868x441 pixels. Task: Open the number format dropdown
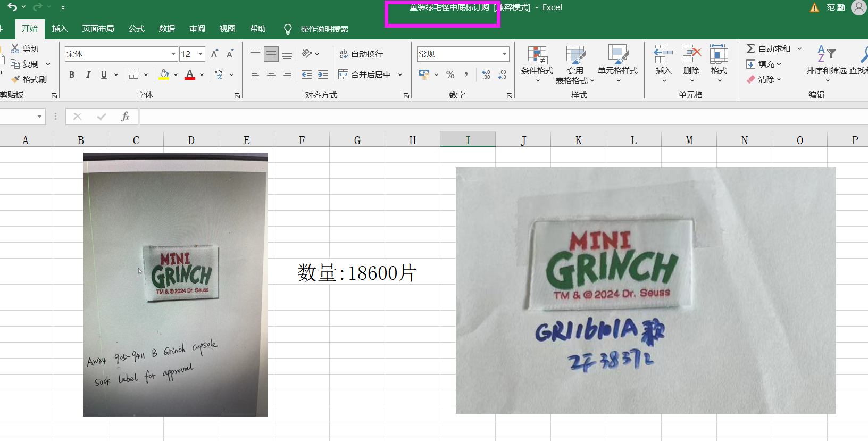coord(504,54)
